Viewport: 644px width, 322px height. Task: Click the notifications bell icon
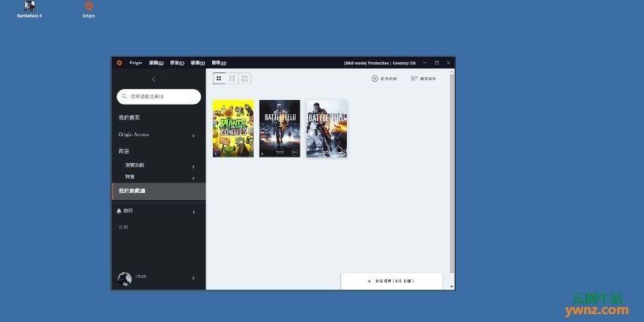119,211
